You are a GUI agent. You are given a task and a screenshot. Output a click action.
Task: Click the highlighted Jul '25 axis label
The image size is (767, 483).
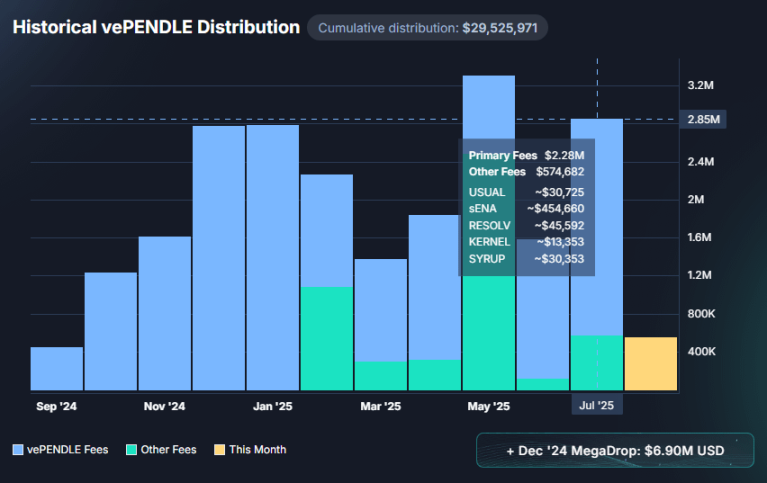[x=597, y=405]
